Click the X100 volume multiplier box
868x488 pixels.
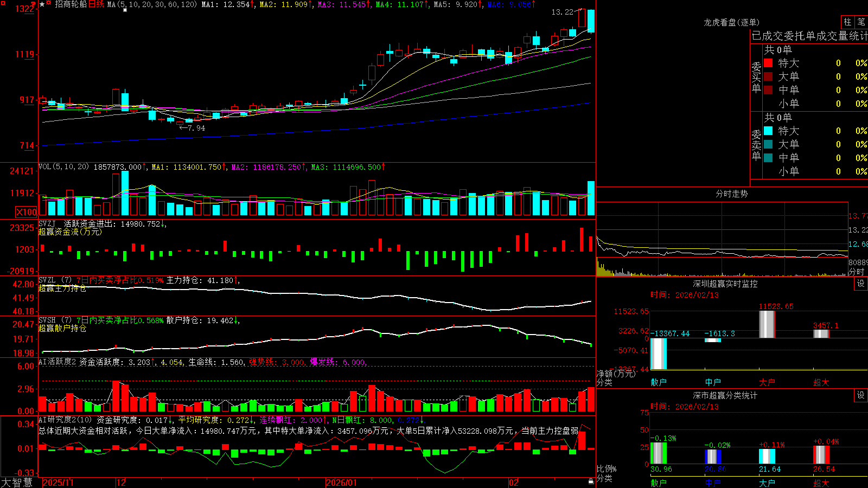pyautogui.click(x=27, y=212)
